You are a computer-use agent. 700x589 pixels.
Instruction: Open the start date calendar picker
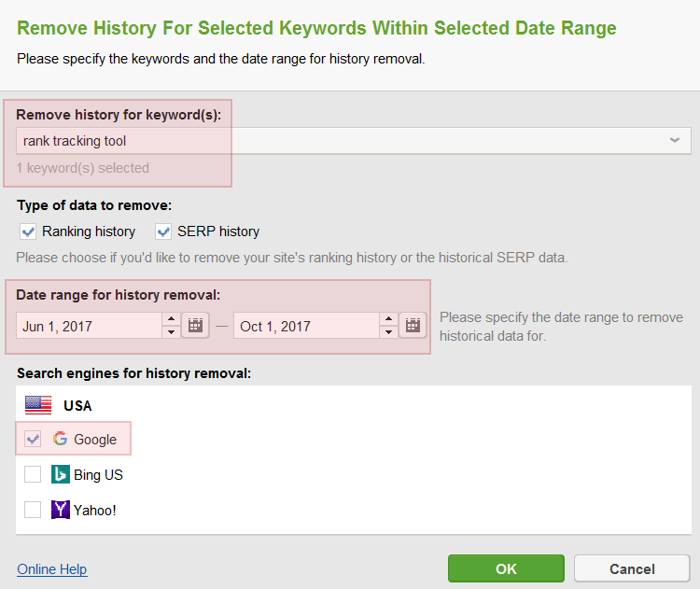196,325
